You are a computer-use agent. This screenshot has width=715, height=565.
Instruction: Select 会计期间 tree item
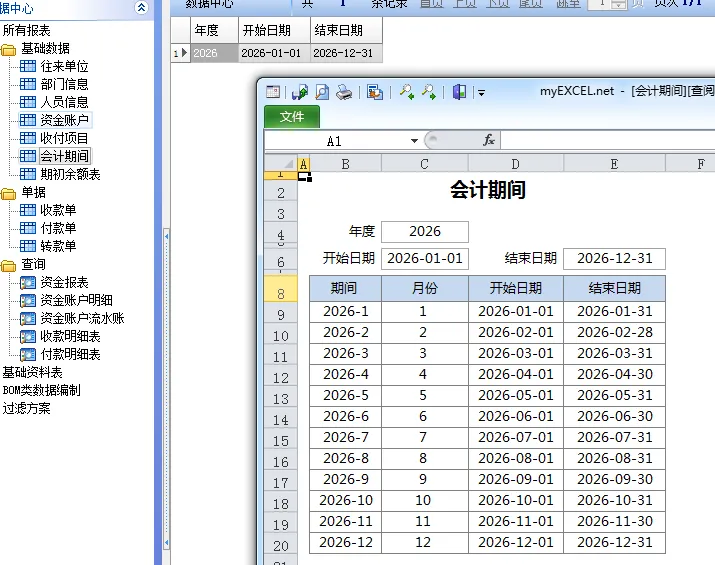64,156
